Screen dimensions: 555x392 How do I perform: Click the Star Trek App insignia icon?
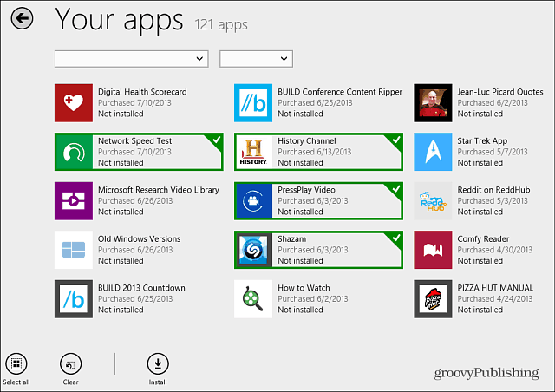click(x=433, y=152)
